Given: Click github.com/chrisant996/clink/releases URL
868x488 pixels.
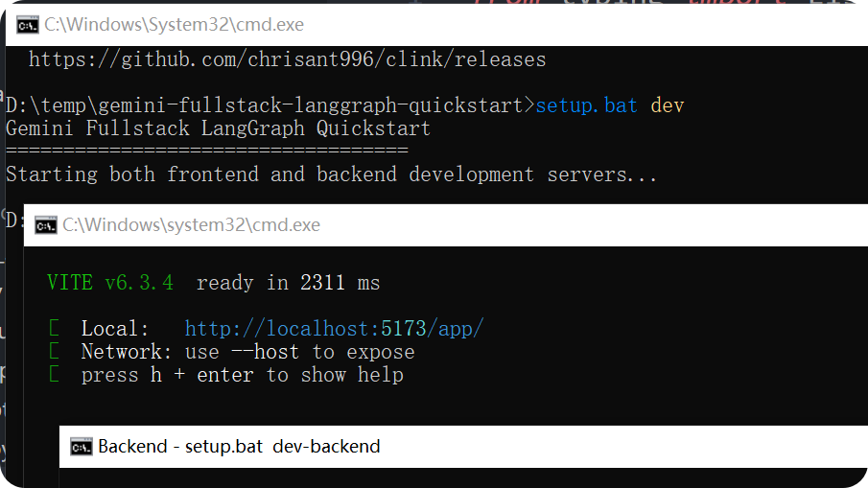Looking at the screenshot, I should pos(288,59).
